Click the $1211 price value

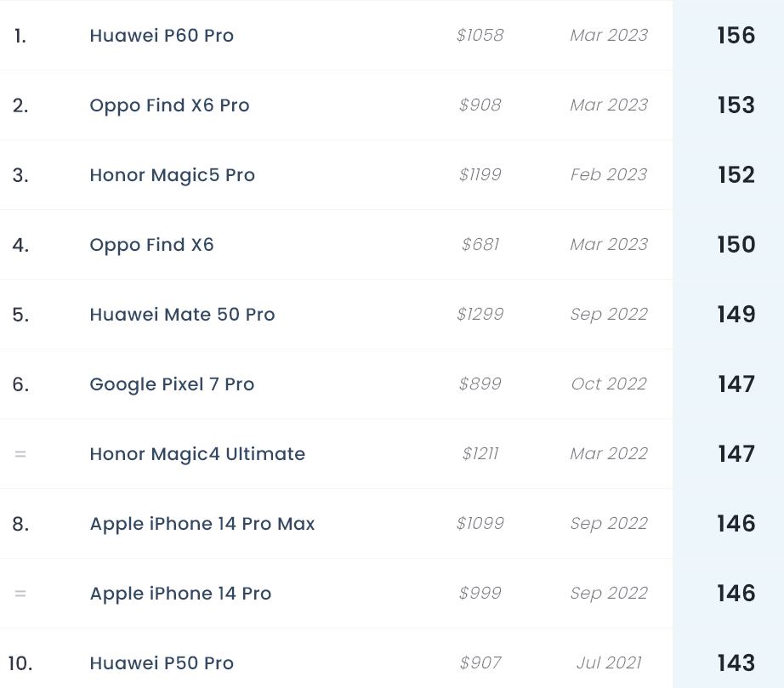click(x=480, y=454)
